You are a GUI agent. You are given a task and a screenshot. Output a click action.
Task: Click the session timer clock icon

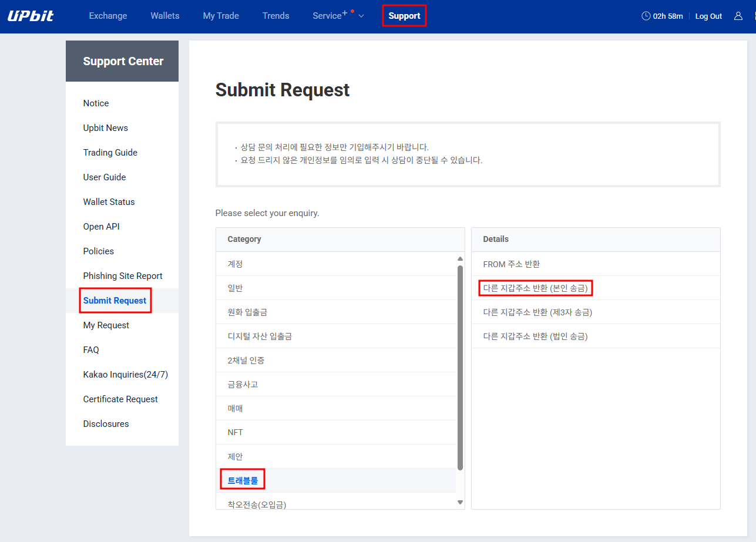[646, 16]
